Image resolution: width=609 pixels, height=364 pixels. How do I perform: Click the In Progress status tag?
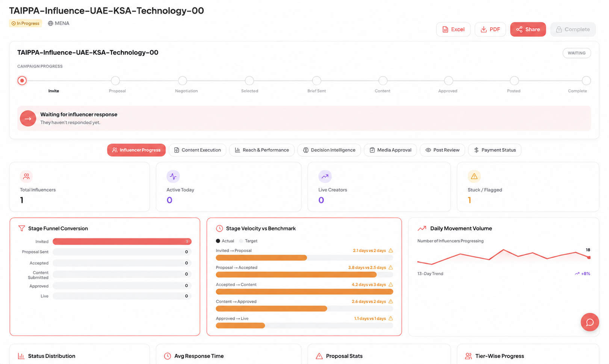pyautogui.click(x=26, y=23)
